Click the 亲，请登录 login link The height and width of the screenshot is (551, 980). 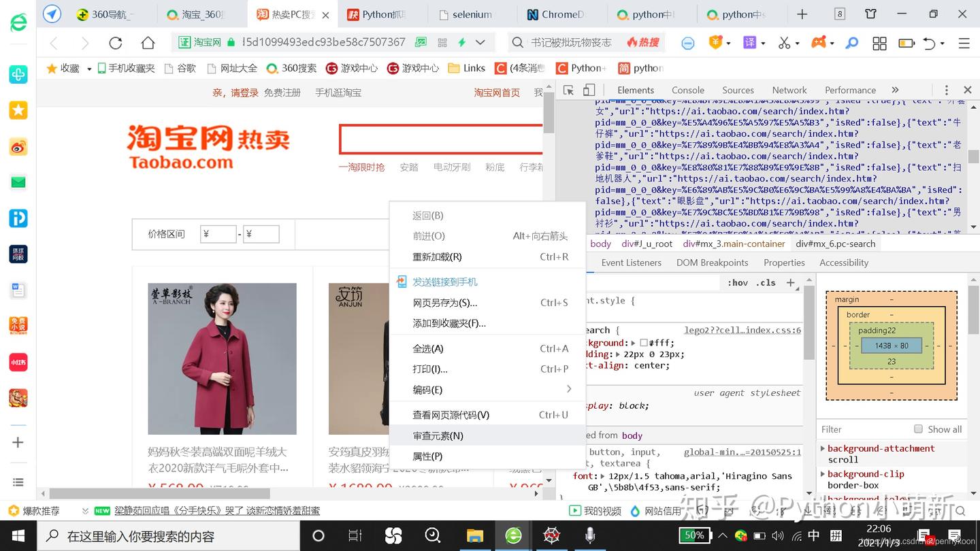235,93
